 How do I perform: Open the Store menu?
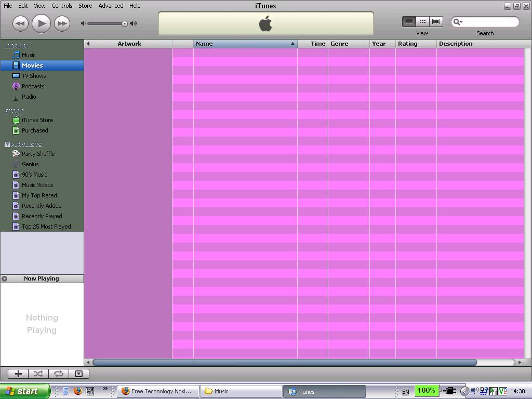pos(85,6)
